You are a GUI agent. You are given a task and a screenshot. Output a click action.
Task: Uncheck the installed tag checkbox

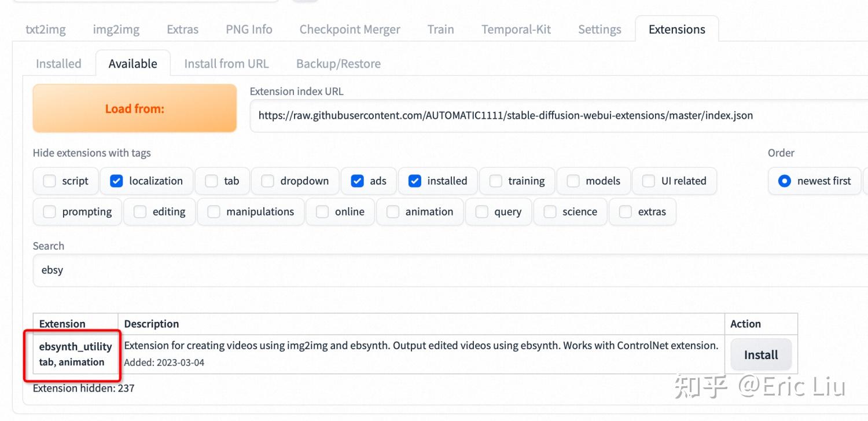click(414, 181)
